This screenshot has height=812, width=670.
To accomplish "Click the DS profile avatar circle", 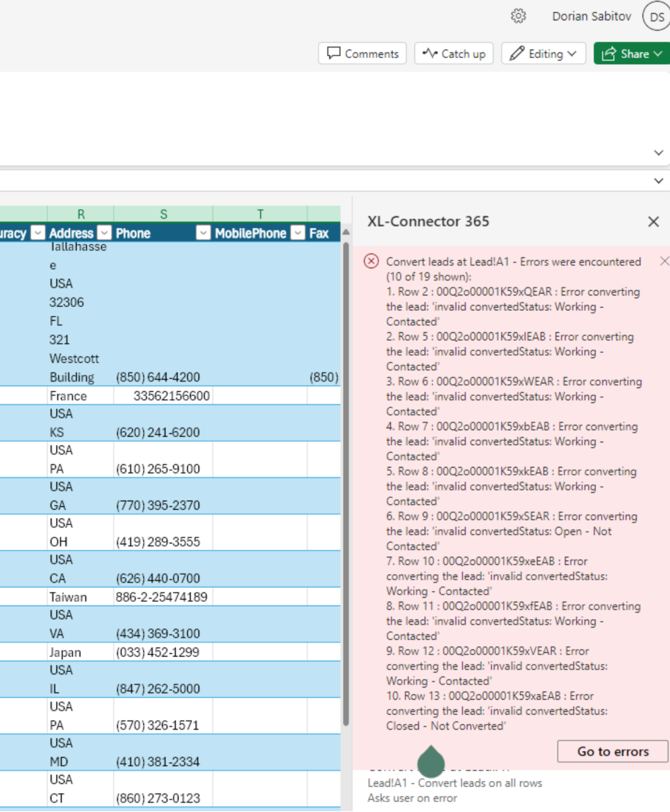I will [x=656, y=17].
